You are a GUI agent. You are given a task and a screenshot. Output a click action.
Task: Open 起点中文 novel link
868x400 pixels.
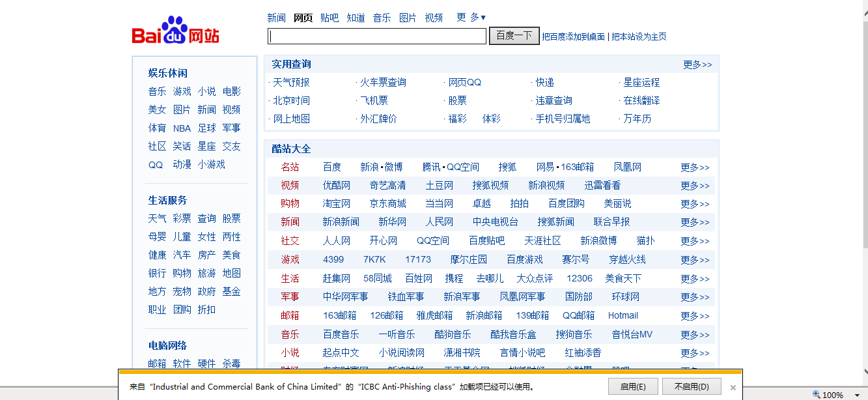pyautogui.click(x=341, y=353)
